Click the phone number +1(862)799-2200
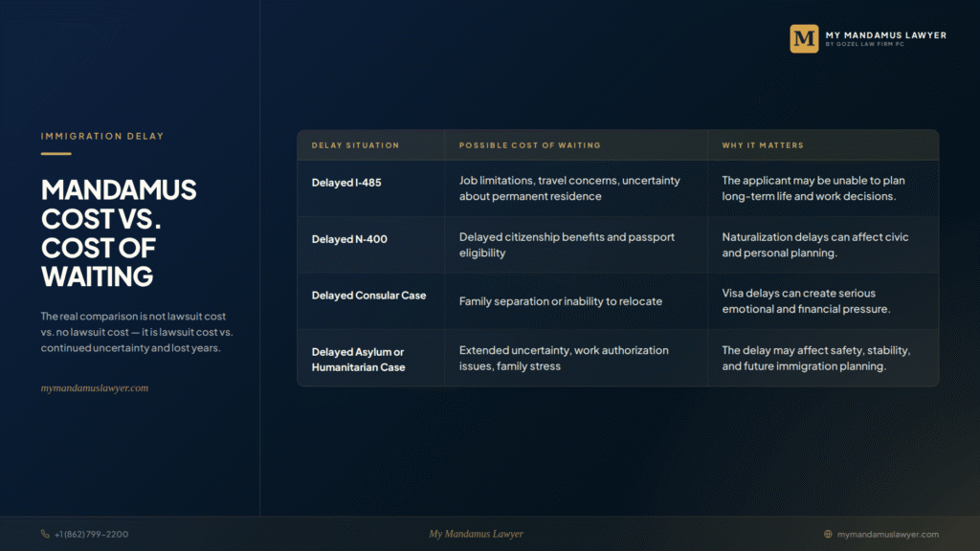The width and height of the screenshot is (980, 551). [x=91, y=534]
